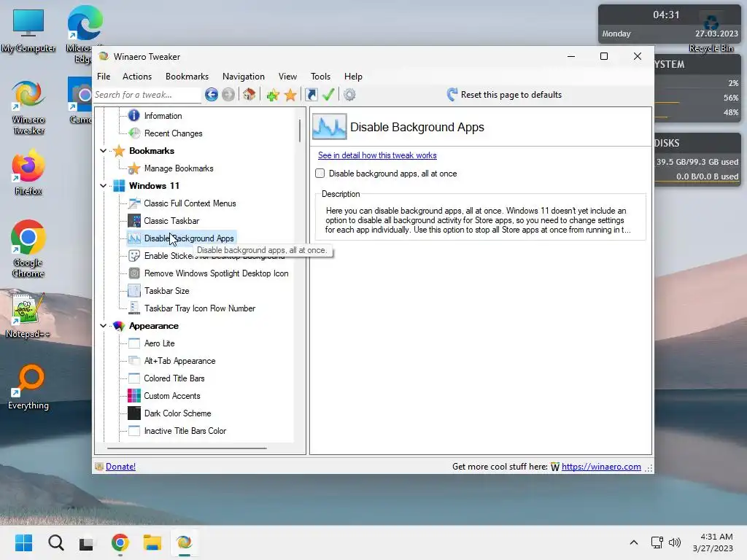Open See in detail how this tweak works link
Viewport: 747px width, 560px height.
pos(377,155)
